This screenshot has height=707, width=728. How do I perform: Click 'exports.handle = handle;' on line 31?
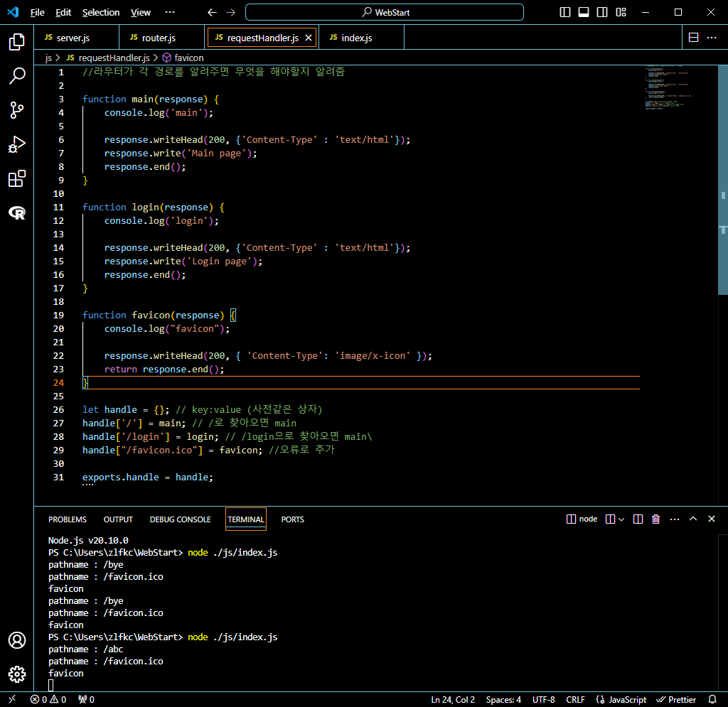tap(148, 477)
